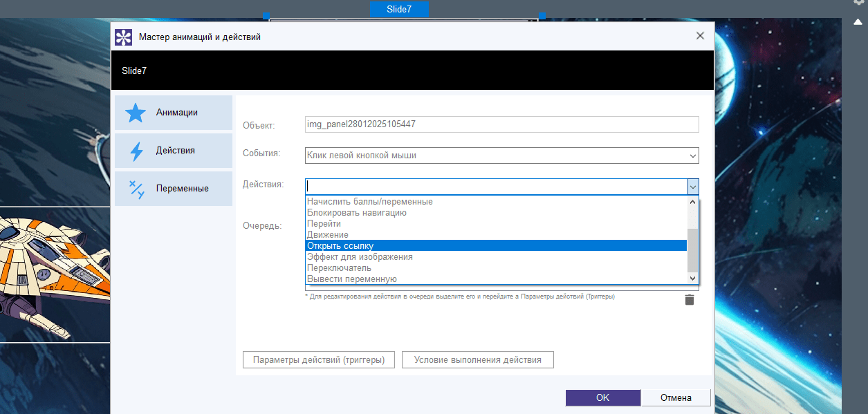The height and width of the screenshot is (414, 868).
Task: Click the dropdown list scrollbar thumb
Action: tap(692, 250)
